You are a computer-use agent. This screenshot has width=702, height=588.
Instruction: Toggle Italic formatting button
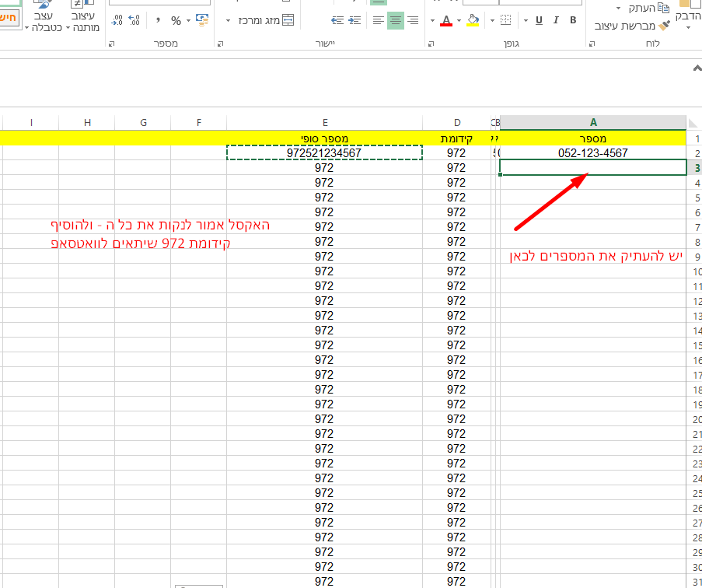click(555, 20)
